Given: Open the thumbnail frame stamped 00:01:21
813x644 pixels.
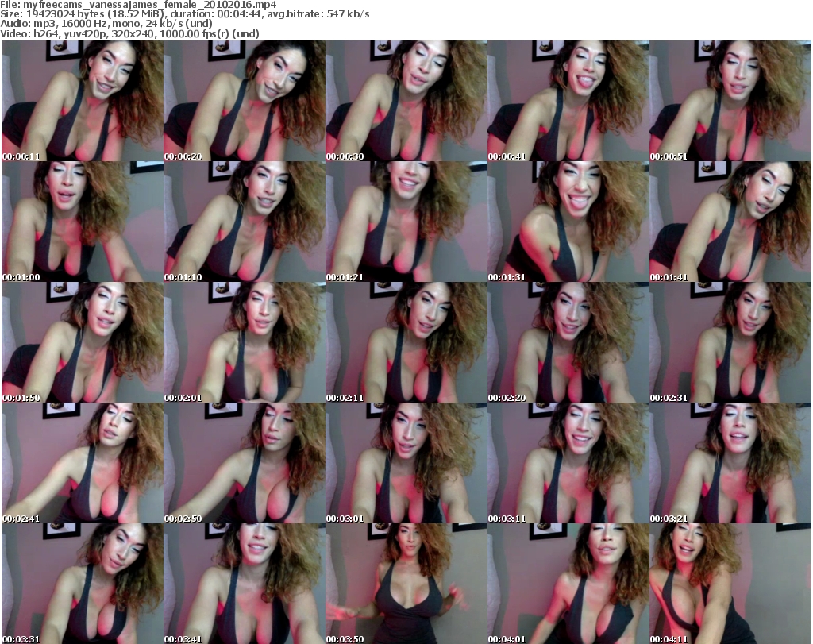Looking at the screenshot, I should [406, 222].
